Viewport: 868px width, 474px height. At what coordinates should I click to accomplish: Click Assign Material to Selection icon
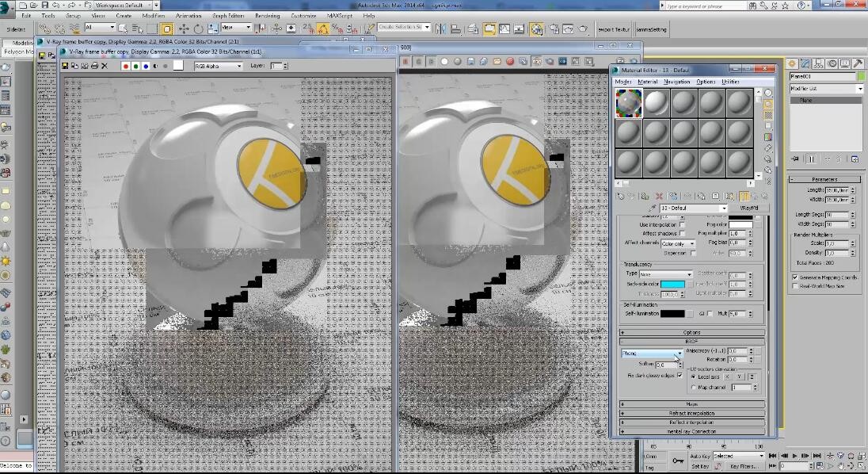[x=645, y=196]
